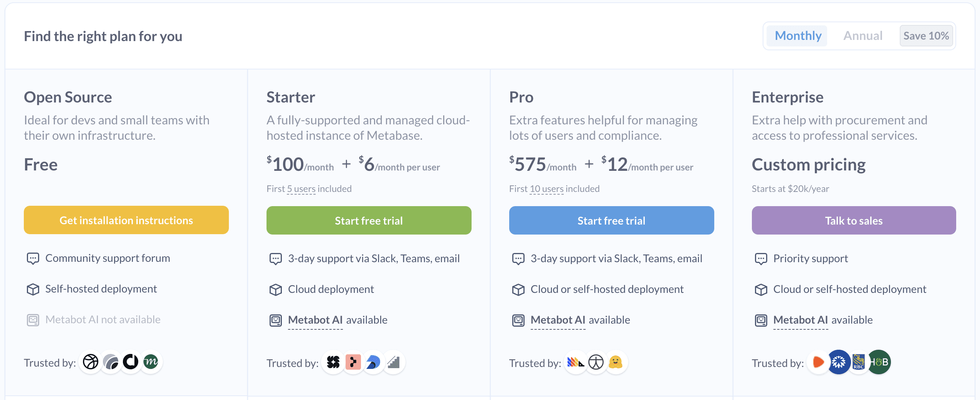Start free trial of the Pro plan
Screen dimensions: 980x400
click(x=611, y=220)
